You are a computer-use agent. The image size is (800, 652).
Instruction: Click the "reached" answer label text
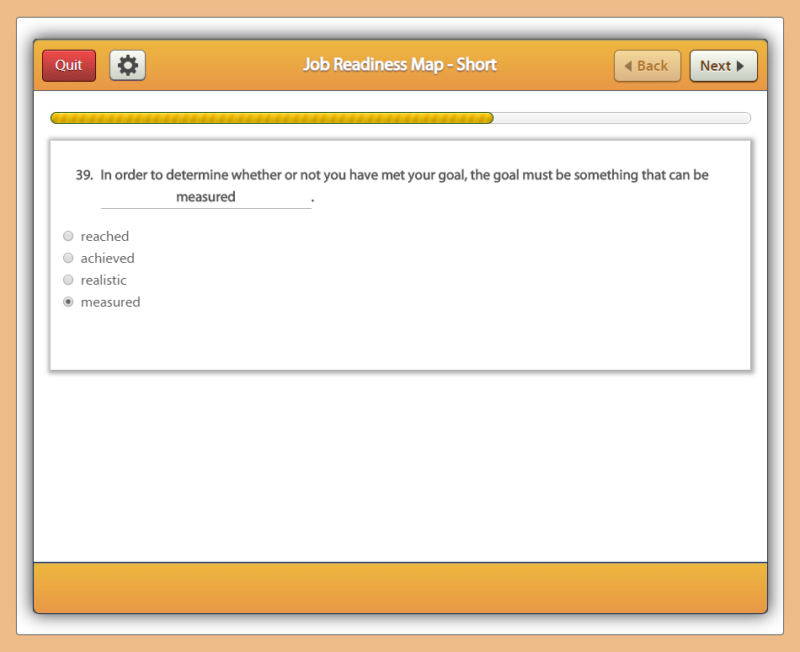point(105,236)
